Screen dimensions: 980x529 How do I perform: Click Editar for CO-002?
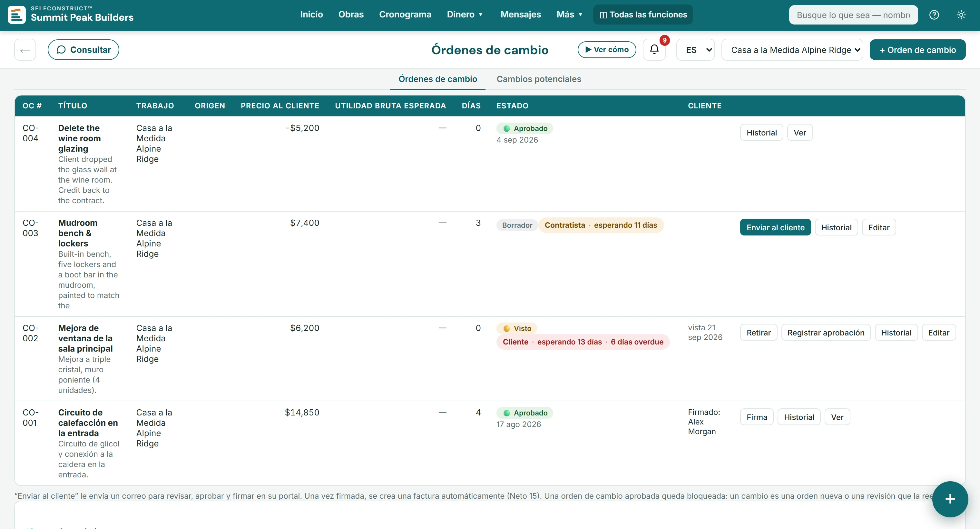point(938,332)
